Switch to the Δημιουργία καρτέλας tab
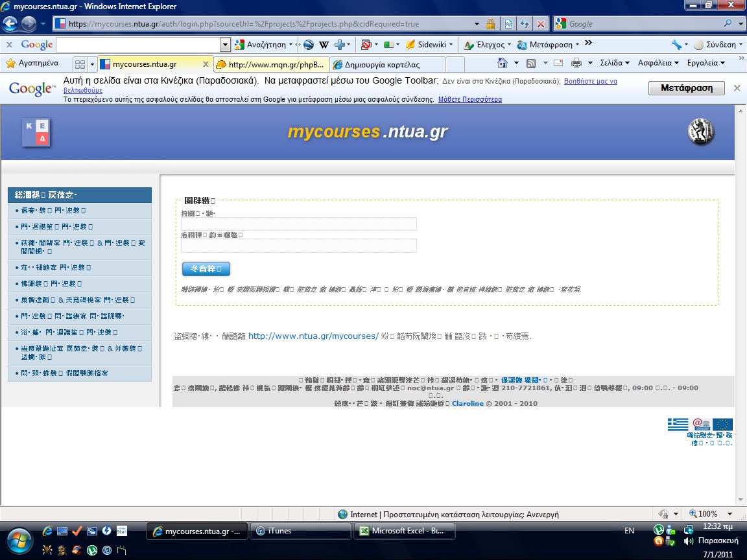 pos(386,64)
